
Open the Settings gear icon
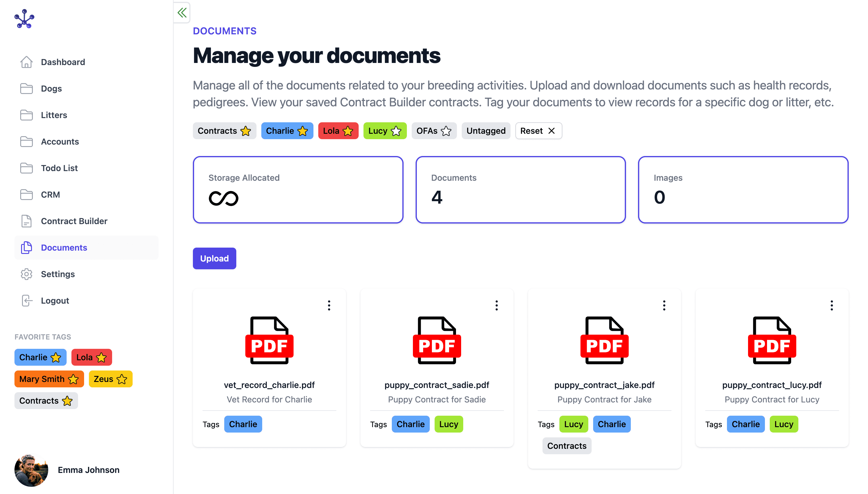coord(27,274)
